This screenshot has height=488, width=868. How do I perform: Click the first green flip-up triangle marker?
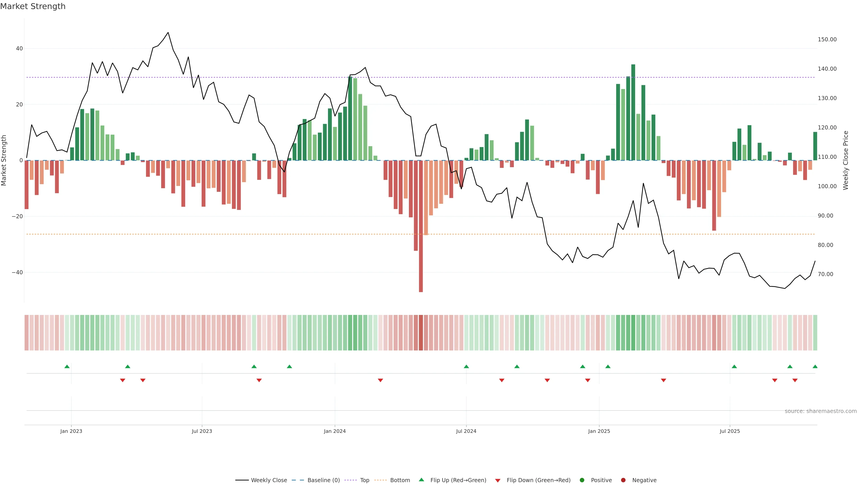point(67,366)
